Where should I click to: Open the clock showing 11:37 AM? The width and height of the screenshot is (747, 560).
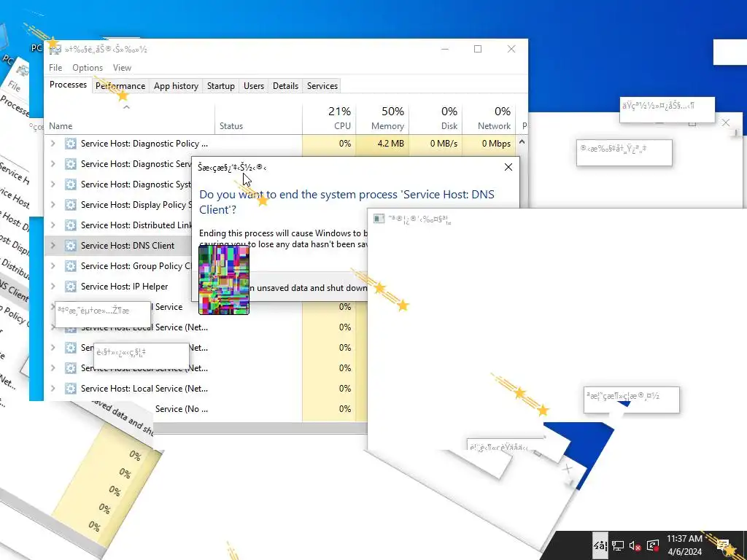click(x=684, y=545)
